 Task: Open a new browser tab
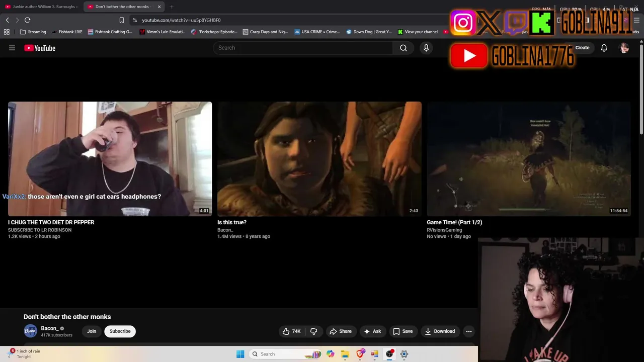click(172, 7)
